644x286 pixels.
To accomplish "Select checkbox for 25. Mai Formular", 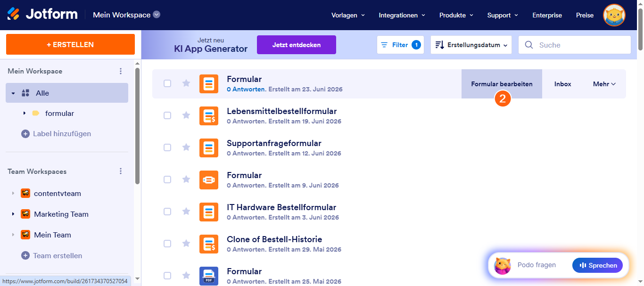I will tap(167, 276).
